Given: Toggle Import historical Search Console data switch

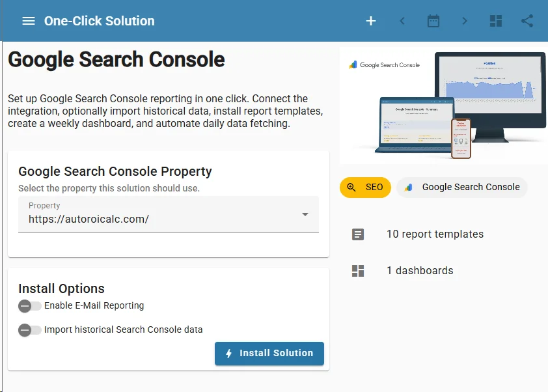Looking at the screenshot, I should pyautogui.click(x=30, y=329).
